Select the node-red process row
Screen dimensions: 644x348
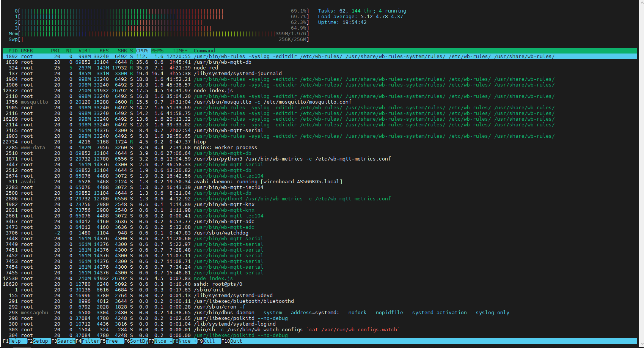click(x=320, y=68)
